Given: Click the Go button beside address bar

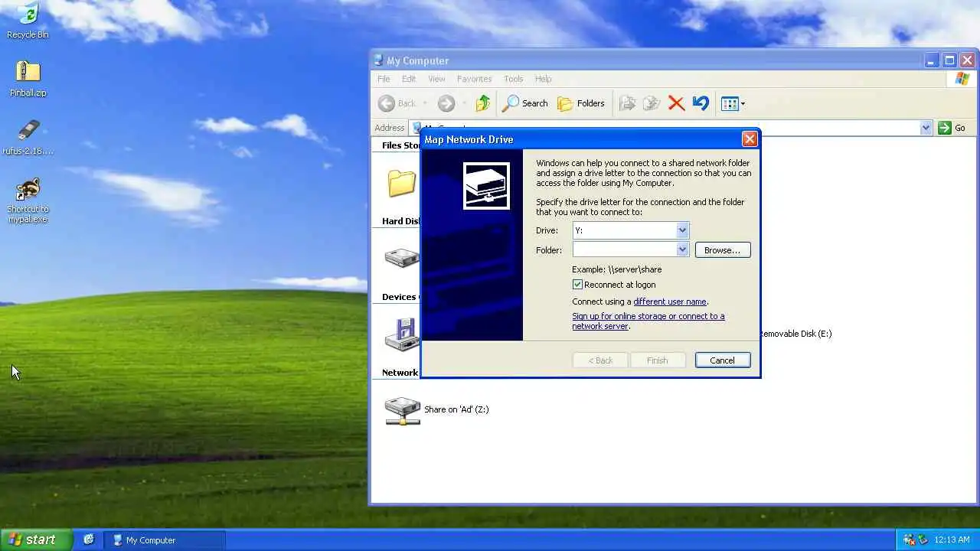Looking at the screenshot, I should click(x=952, y=128).
